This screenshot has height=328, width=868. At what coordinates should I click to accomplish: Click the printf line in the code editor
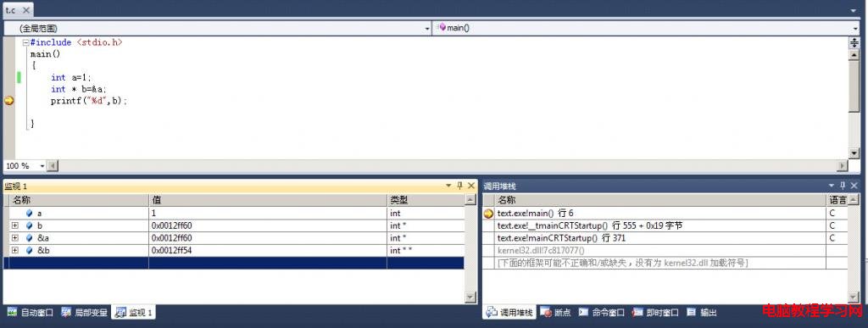click(89, 101)
